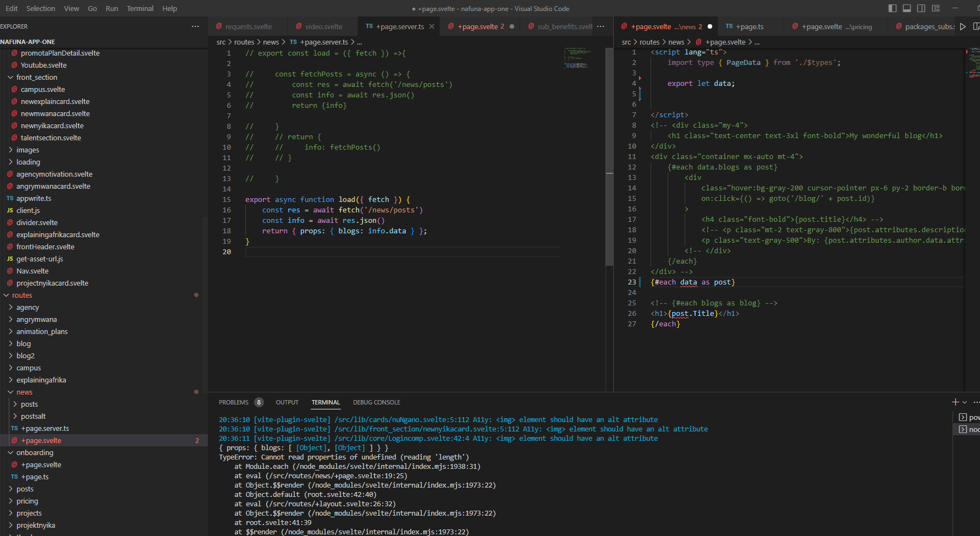Collapse the news folder
This screenshot has width=980, height=536.
click(24, 392)
